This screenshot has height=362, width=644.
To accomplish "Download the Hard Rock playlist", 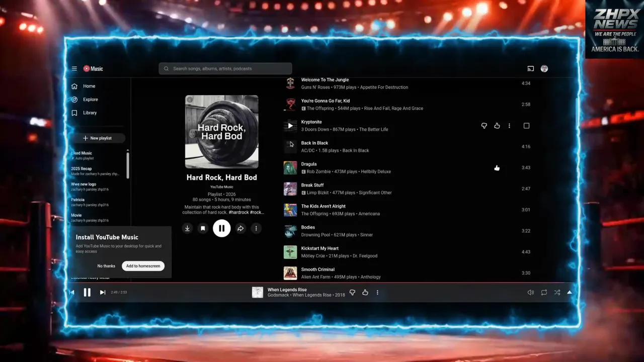I will (x=187, y=228).
